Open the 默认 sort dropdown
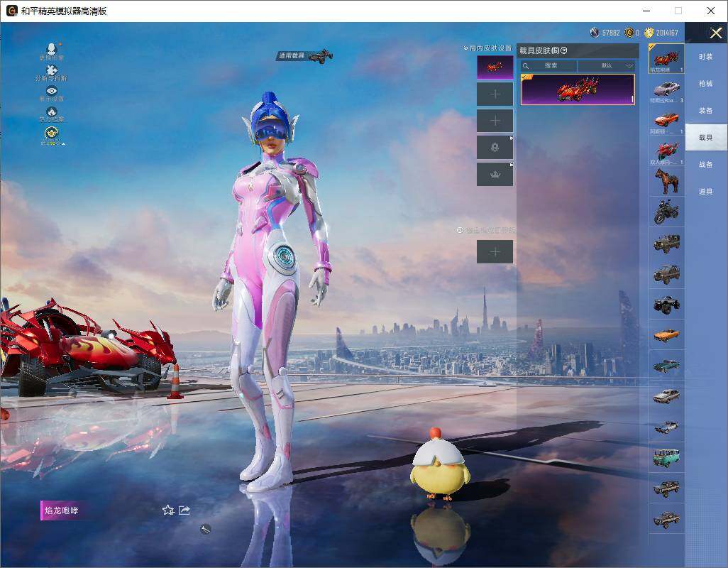This screenshot has width=728, height=568. pos(607,65)
